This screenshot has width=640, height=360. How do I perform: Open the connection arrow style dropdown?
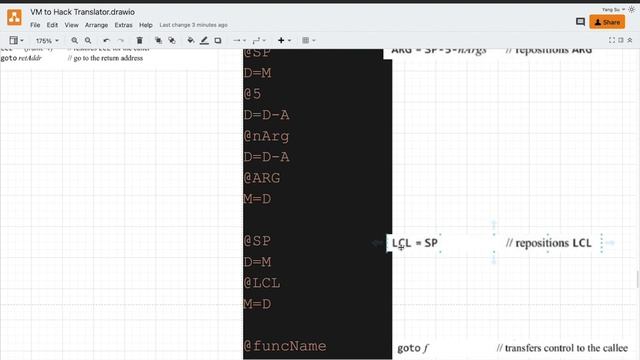(240, 40)
